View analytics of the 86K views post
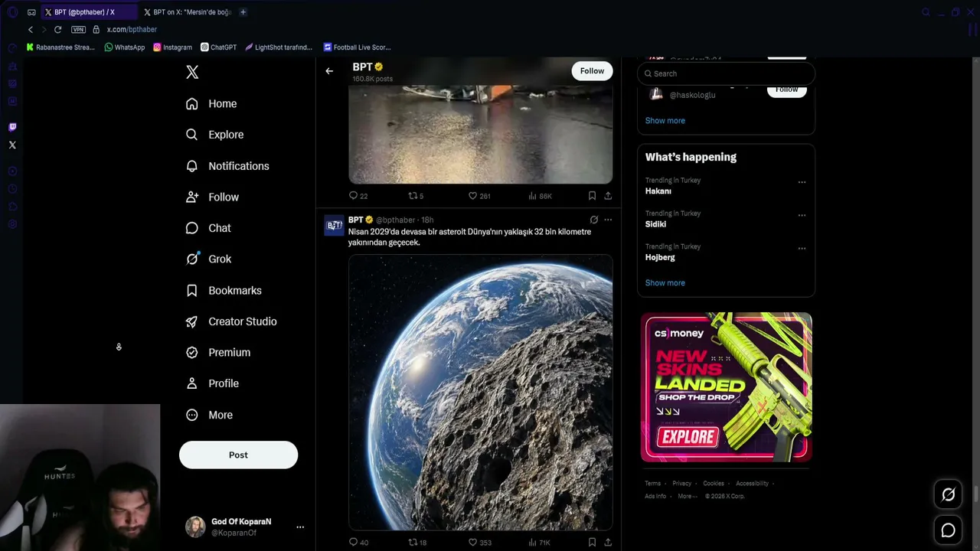 pos(540,196)
